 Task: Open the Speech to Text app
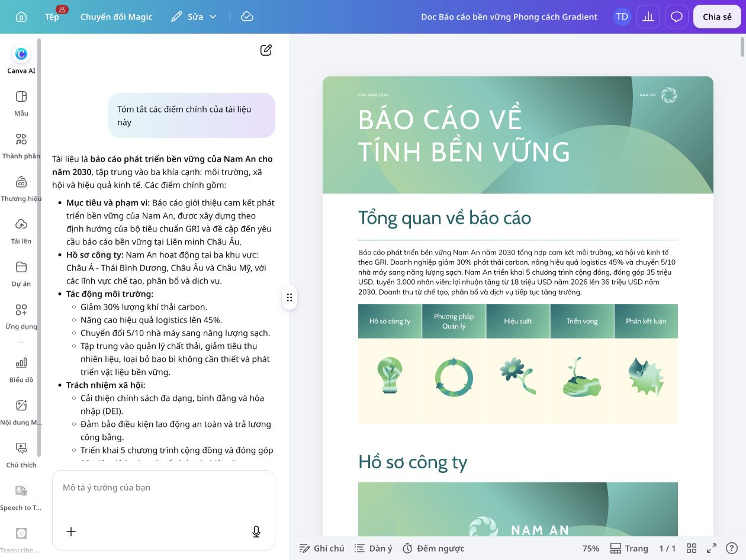21,497
